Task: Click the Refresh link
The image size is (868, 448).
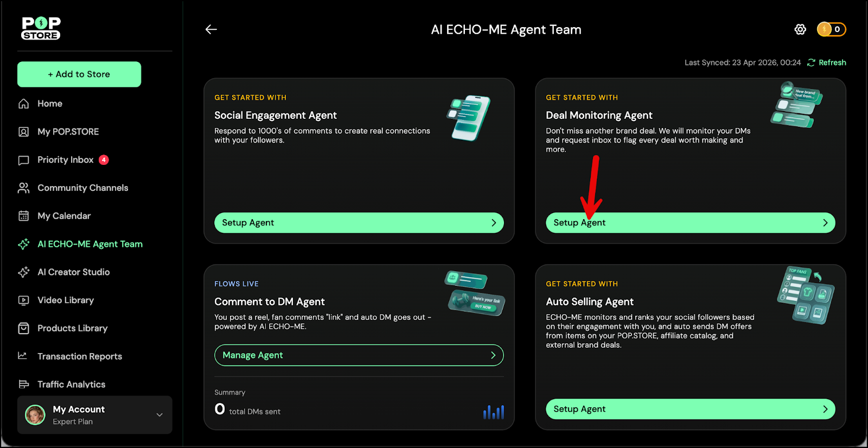Action: 832,62
